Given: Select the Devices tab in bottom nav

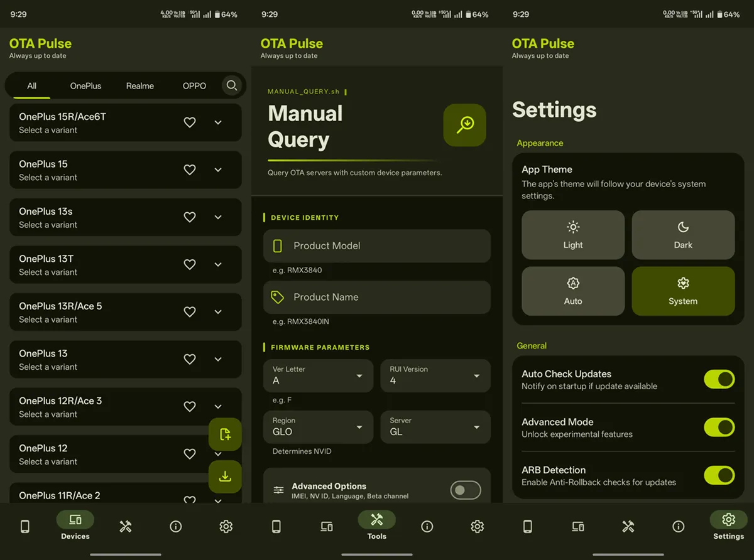Looking at the screenshot, I should (x=75, y=525).
